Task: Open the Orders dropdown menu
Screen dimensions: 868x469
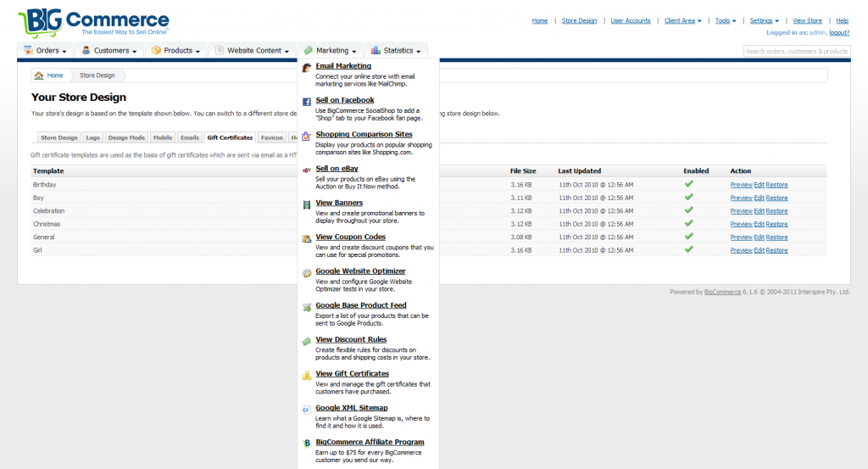Action: click(46, 51)
